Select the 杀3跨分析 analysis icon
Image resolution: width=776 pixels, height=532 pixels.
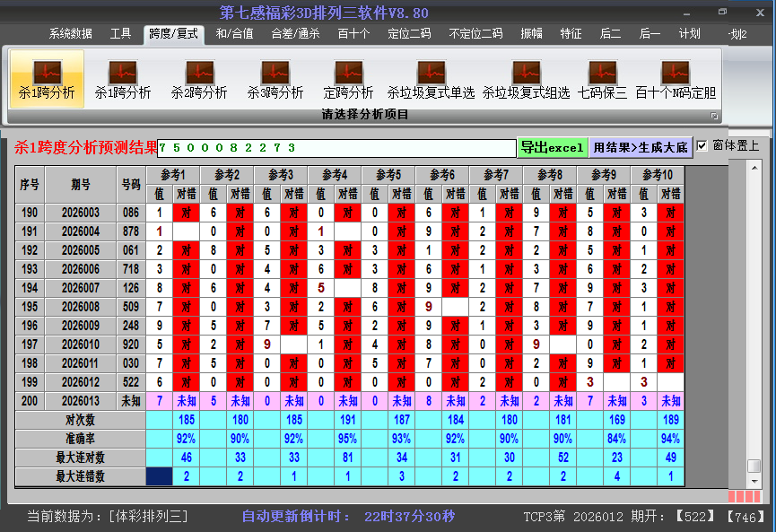coord(275,79)
